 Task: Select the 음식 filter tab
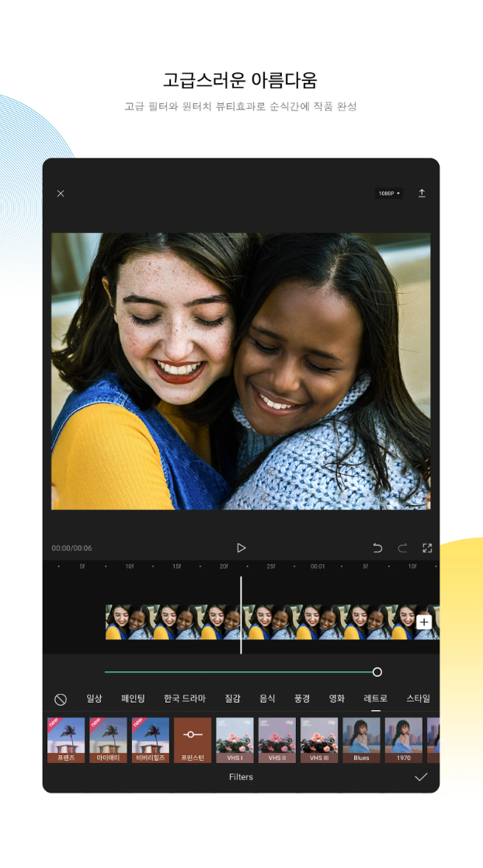(x=267, y=699)
